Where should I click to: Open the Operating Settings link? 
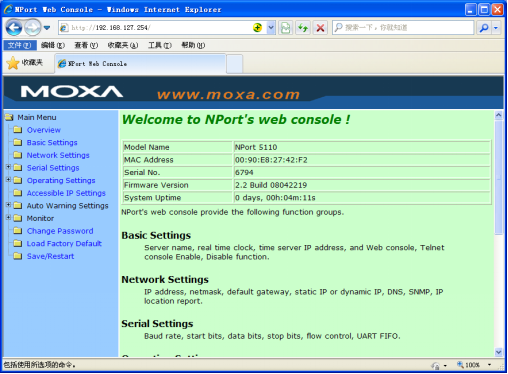[x=61, y=181]
